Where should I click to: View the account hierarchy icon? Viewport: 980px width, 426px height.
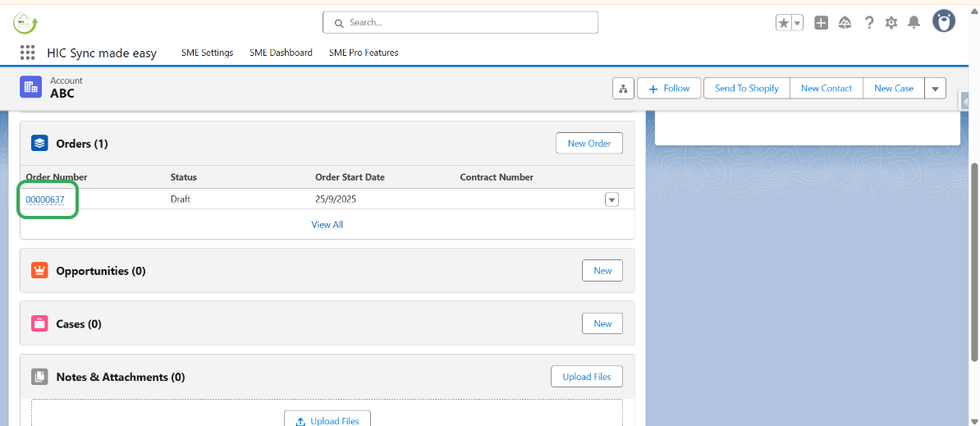(623, 89)
